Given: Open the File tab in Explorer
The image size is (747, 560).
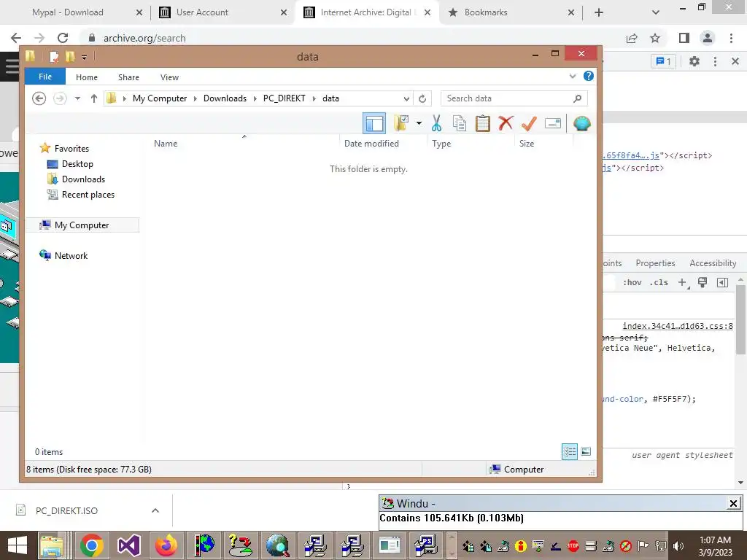Looking at the screenshot, I should click(x=45, y=77).
